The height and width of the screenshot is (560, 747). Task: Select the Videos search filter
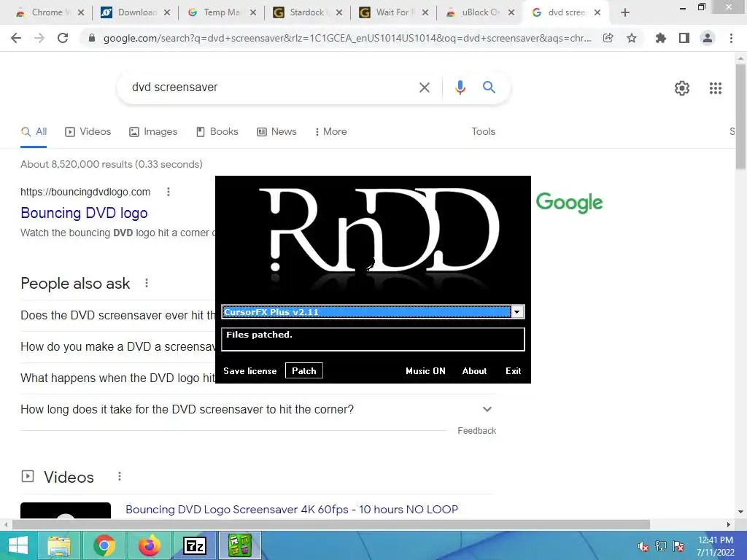[x=88, y=132]
